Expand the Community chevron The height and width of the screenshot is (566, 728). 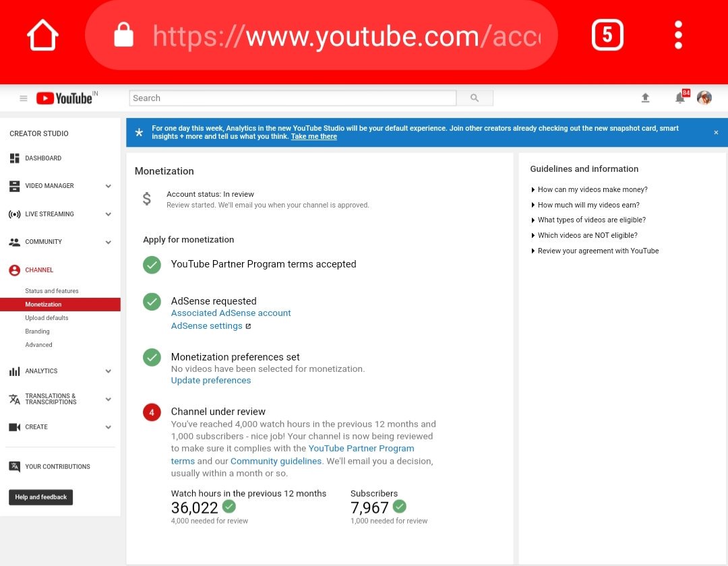pyautogui.click(x=108, y=242)
